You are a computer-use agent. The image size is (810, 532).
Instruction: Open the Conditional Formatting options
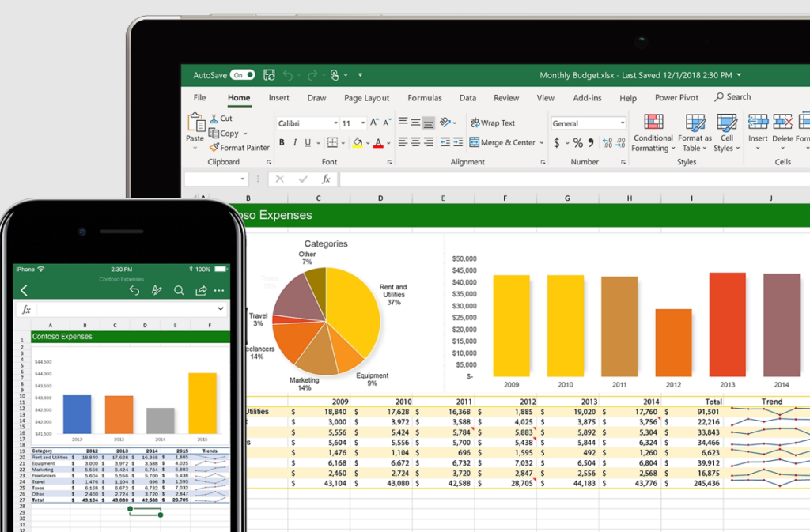(653, 133)
